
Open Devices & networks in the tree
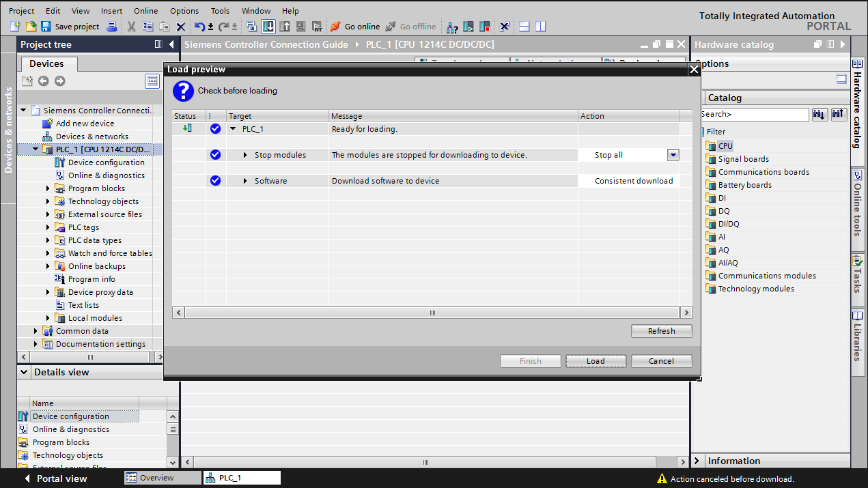tap(92, 137)
